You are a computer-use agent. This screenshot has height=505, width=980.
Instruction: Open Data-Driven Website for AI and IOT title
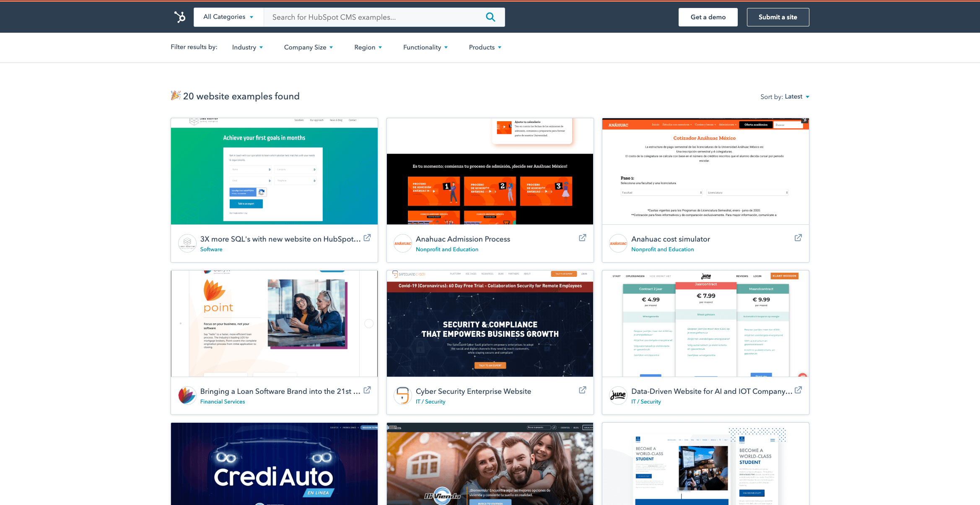[712, 391]
